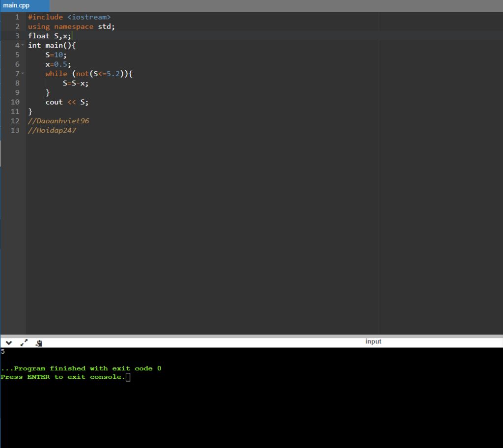Select the main.cpp editor tab

(25, 5)
